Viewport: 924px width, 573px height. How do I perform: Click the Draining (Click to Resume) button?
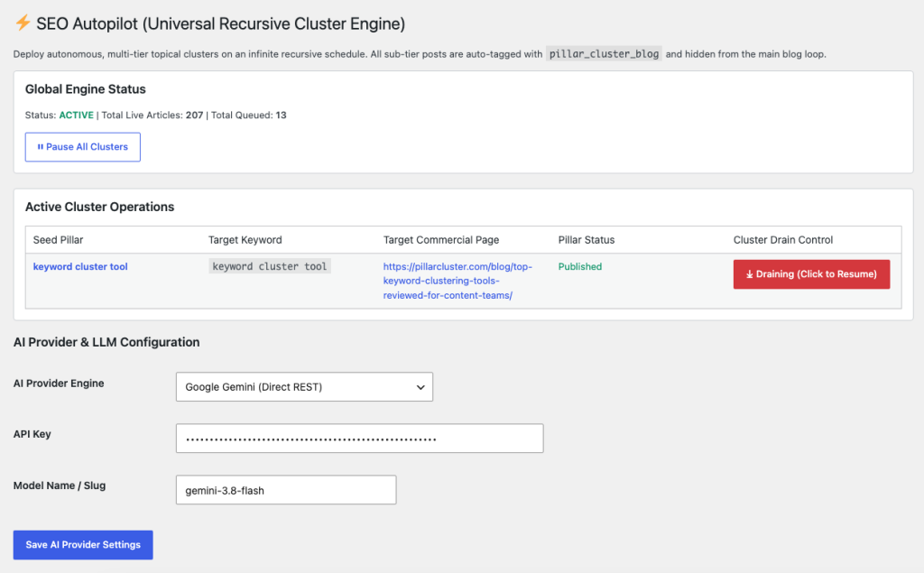(811, 274)
